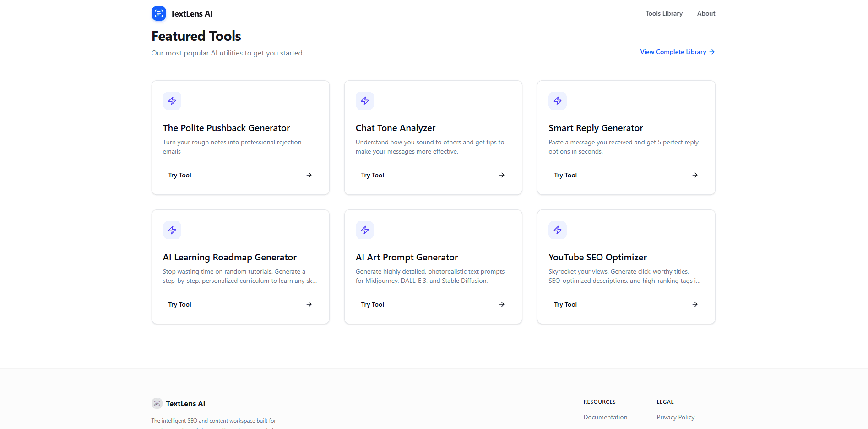Open the Tools Library menu item
Image resolution: width=868 pixels, height=429 pixels.
(663, 13)
